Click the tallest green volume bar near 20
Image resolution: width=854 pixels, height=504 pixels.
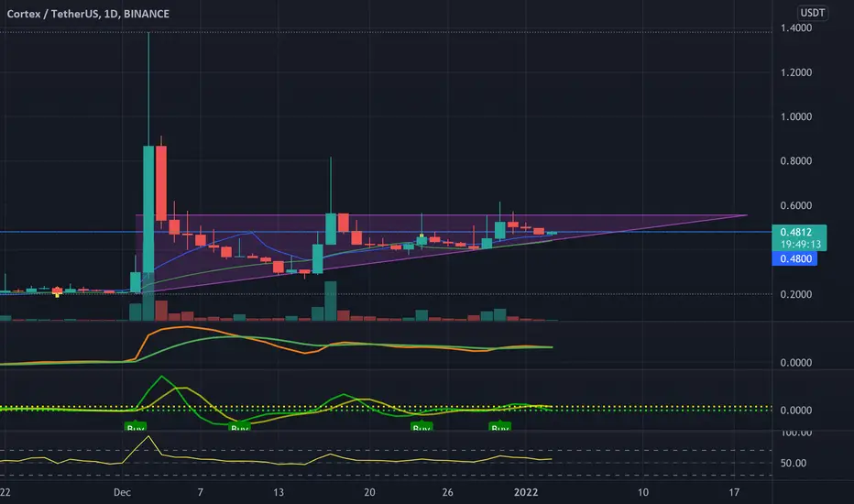331,301
